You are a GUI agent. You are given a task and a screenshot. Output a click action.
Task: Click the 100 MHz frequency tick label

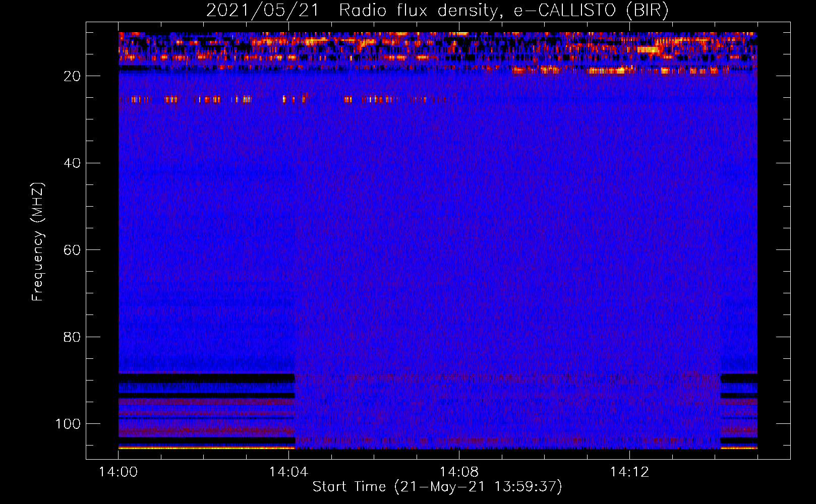point(68,424)
